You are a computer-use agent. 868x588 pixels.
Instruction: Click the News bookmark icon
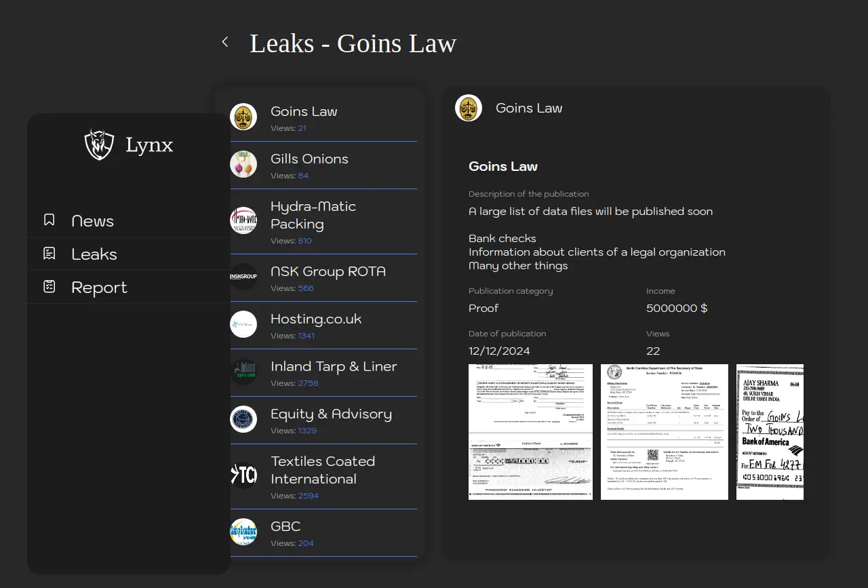tap(50, 220)
